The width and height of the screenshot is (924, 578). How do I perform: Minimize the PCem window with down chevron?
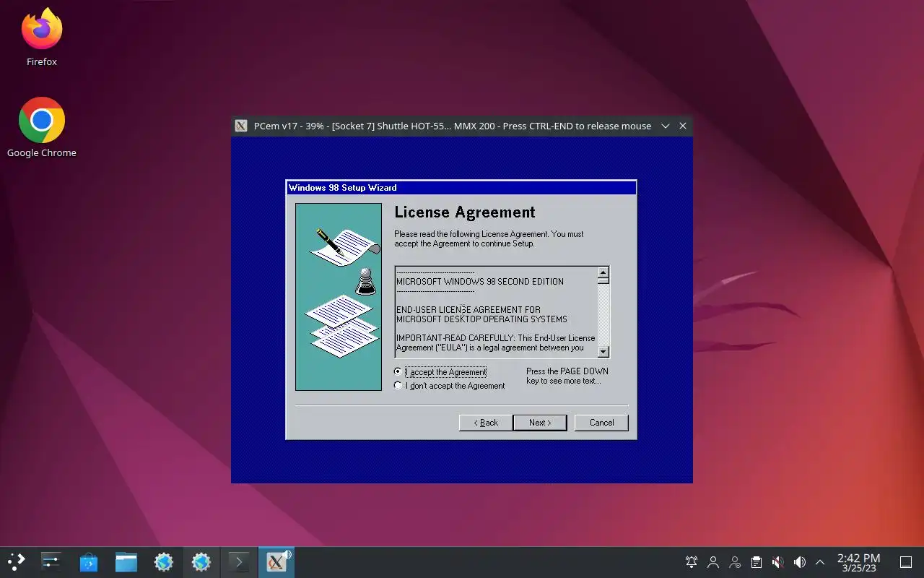[666, 126]
